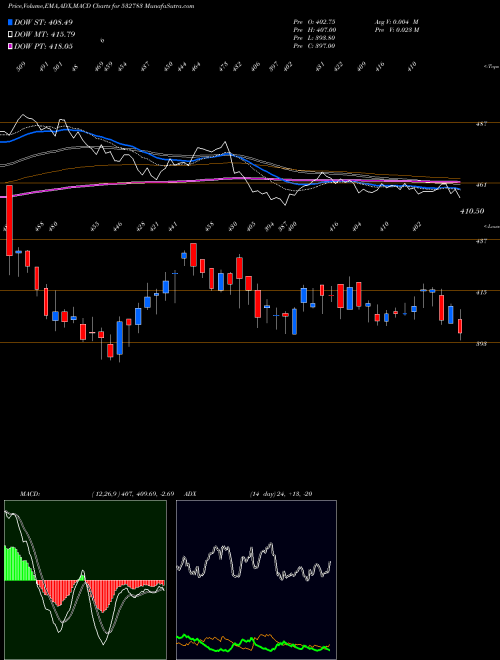Click the ADX panel title
This screenshot has height=660, width=500.
(x=190, y=494)
